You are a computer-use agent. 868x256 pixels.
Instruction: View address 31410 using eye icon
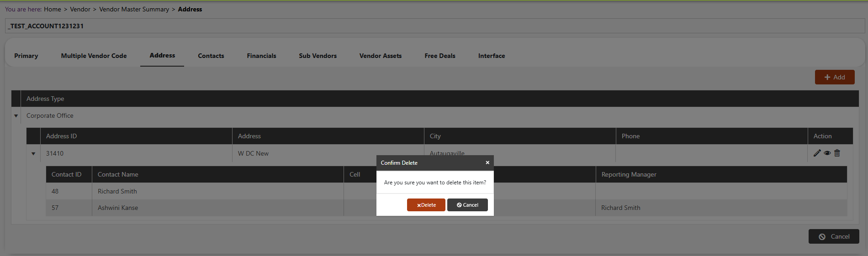pos(827,153)
